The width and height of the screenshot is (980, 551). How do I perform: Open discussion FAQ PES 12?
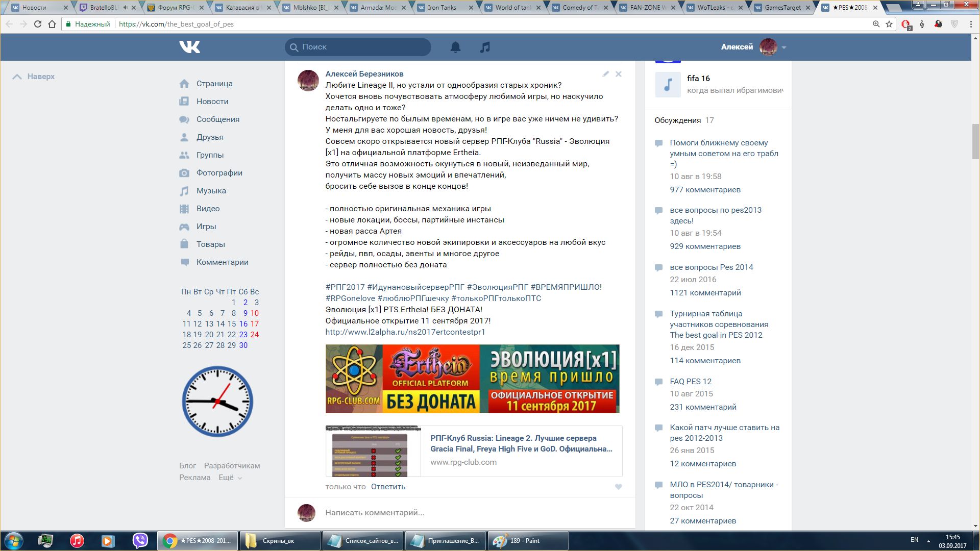[x=691, y=382]
